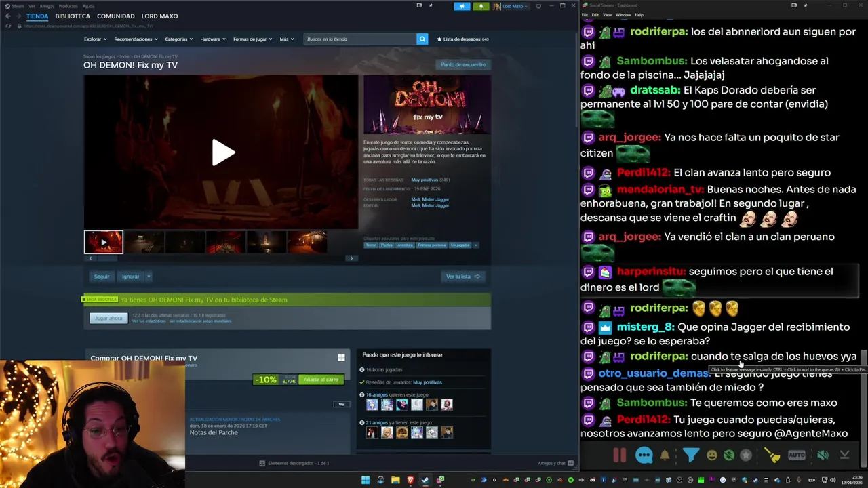Viewport: 868px width, 488px height.
Task: Click the Lista de deseados star link
Action: pyautogui.click(x=463, y=39)
